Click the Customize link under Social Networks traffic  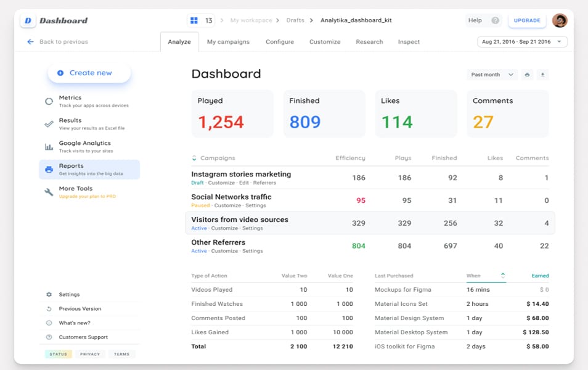[x=227, y=205]
